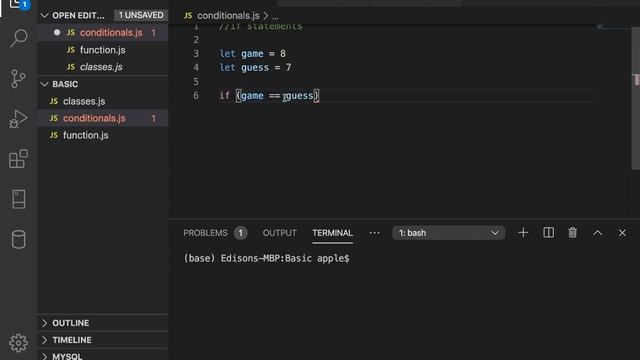Expand the Outline section
The width and height of the screenshot is (640, 360).
[44, 323]
